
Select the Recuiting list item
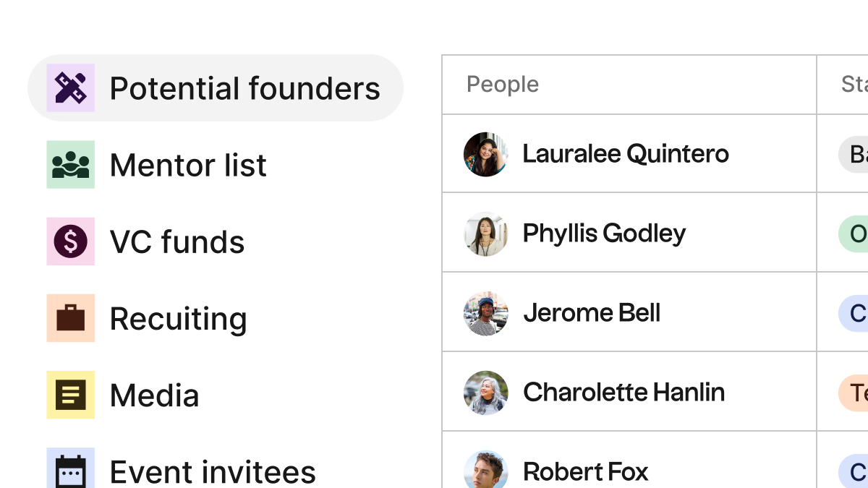[178, 318]
